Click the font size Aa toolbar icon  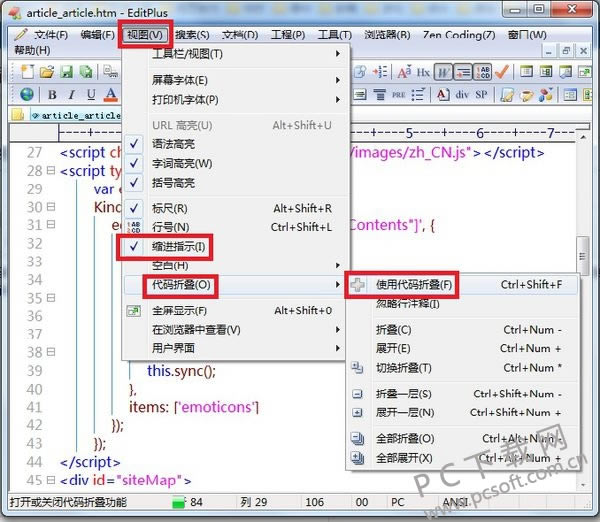pos(404,72)
